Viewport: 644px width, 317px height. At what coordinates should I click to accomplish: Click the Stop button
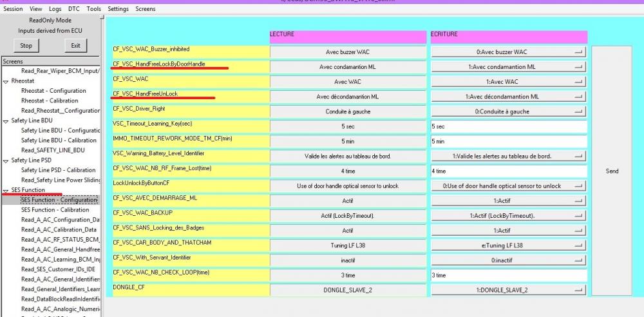pos(26,46)
